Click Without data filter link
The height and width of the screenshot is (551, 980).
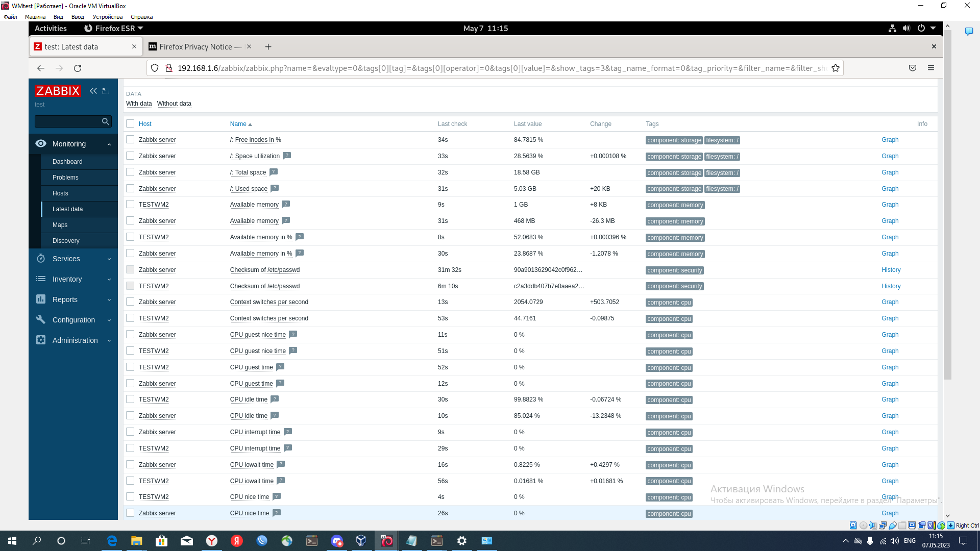click(x=174, y=104)
